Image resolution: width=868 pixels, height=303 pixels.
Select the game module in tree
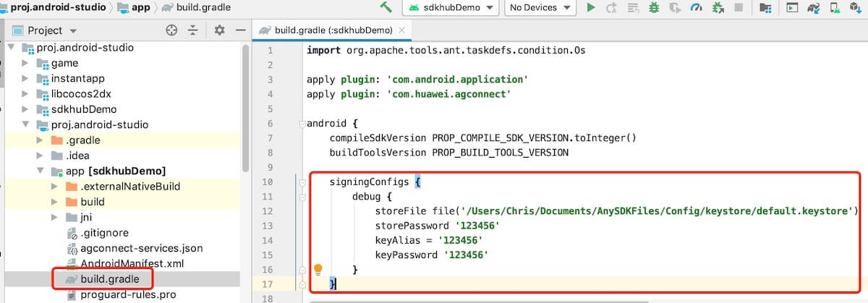tap(64, 63)
